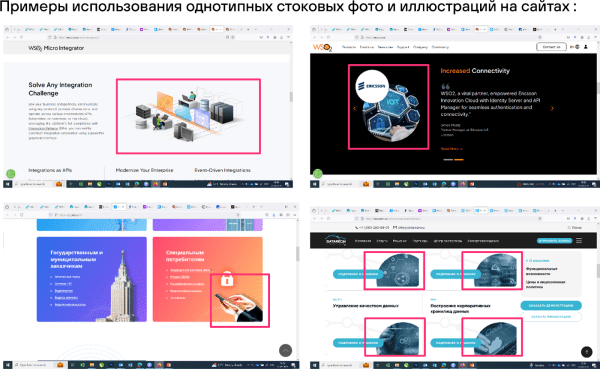Open Решения in the Datareon navigation bar
This screenshot has height=369, width=600.
[x=399, y=241]
